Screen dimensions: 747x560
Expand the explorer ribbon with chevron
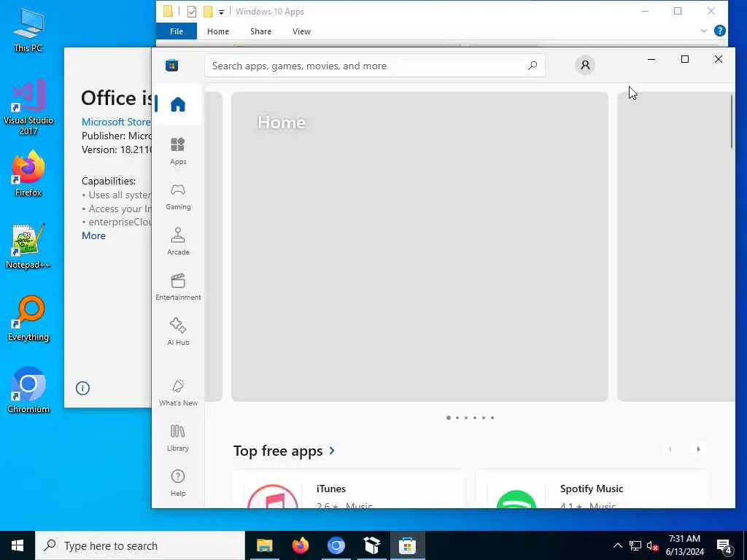tap(704, 31)
